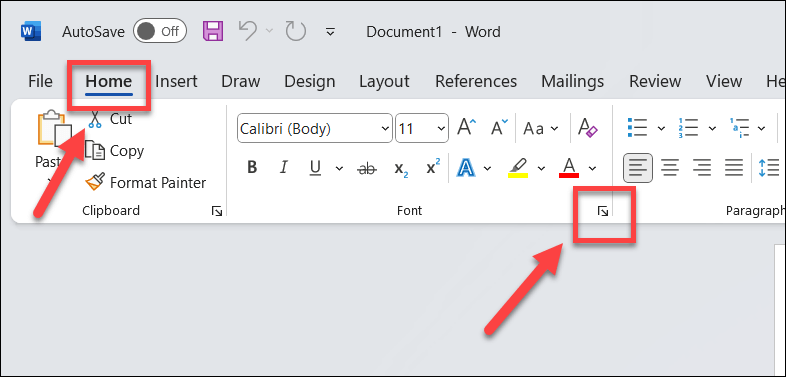The width and height of the screenshot is (786, 377).
Task: Click the Word application logo icon
Action: [31, 32]
